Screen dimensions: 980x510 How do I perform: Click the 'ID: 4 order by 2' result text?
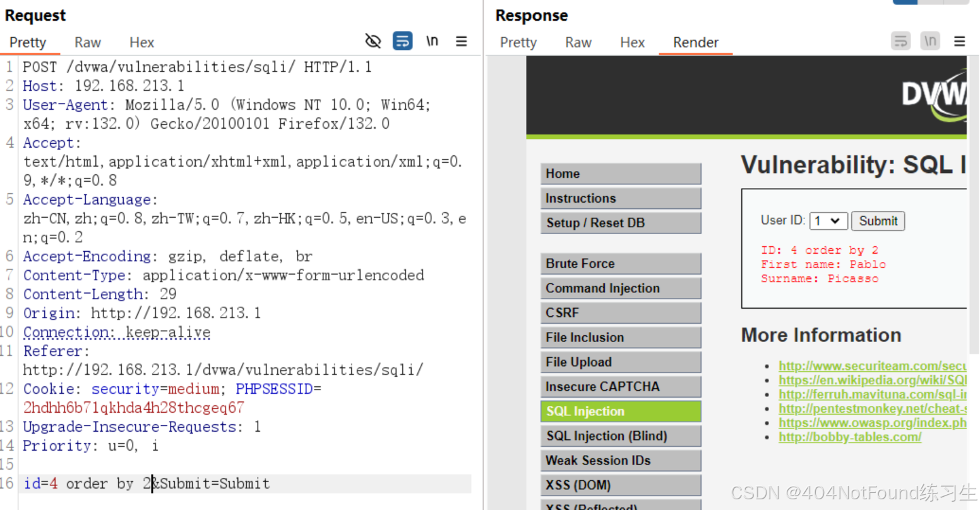point(820,250)
